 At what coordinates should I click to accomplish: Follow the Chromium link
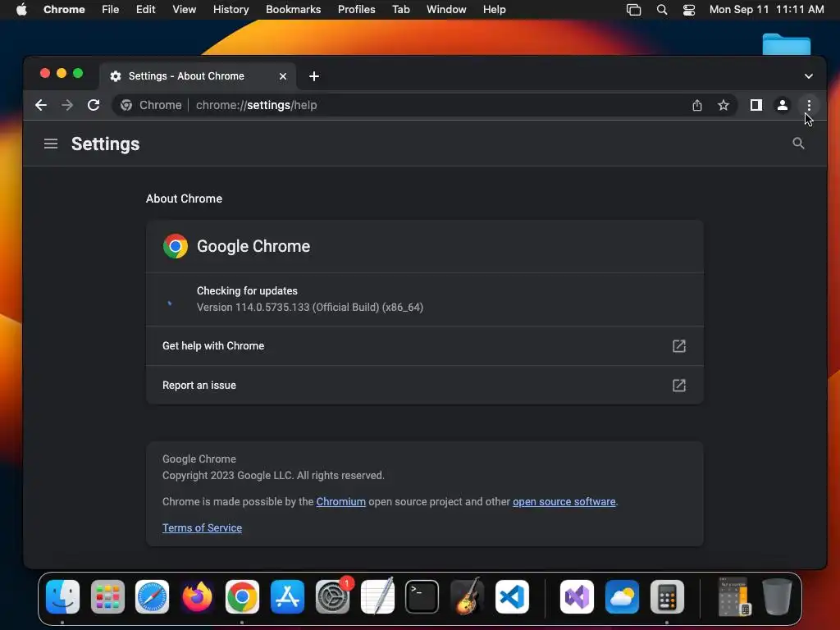pos(340,501)
